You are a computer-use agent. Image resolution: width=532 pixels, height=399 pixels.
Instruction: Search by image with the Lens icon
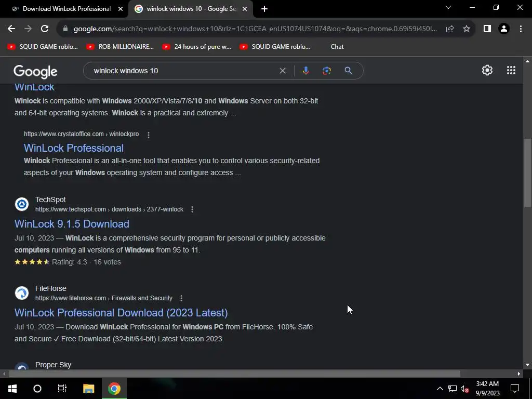[x=326, y=71]
